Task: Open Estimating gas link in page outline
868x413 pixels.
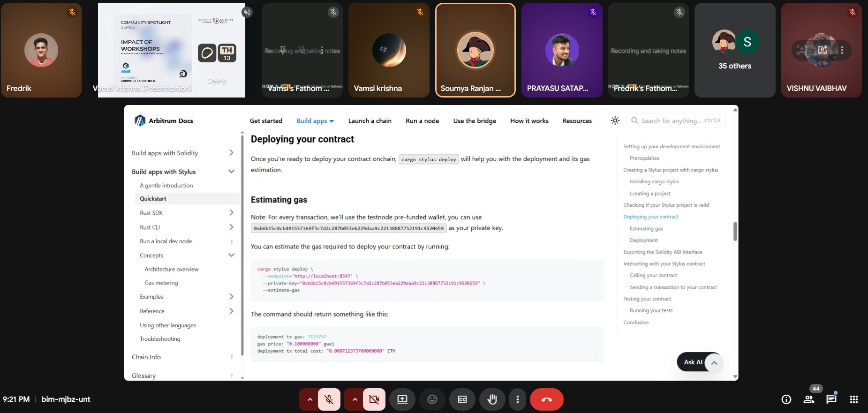Action: point(646,229)
